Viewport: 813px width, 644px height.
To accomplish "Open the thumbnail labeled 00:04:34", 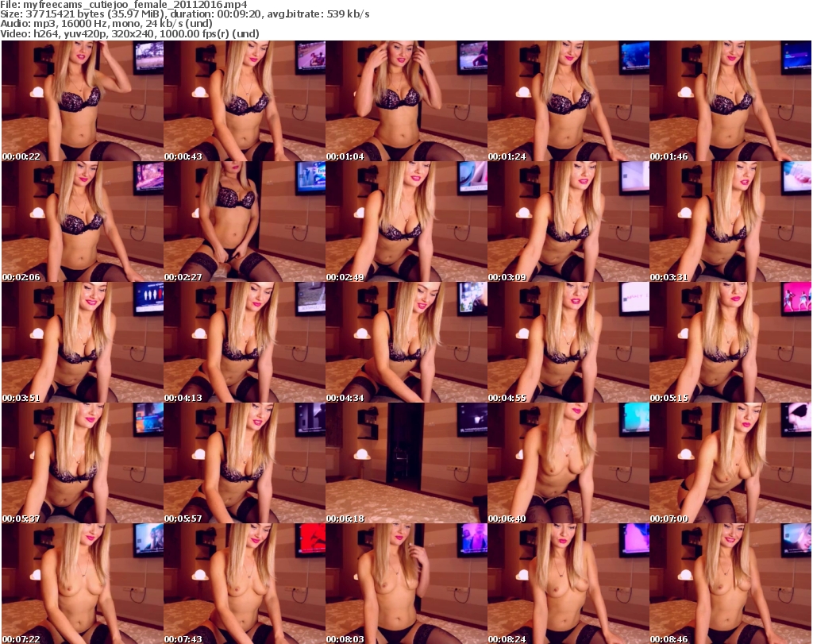I will coord(406,342).
